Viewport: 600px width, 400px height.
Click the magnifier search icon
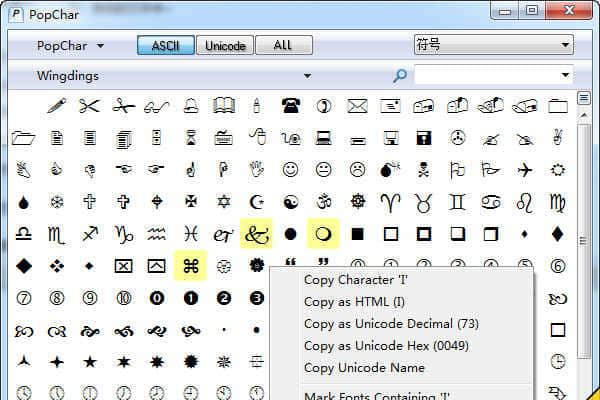coord(400,75)
